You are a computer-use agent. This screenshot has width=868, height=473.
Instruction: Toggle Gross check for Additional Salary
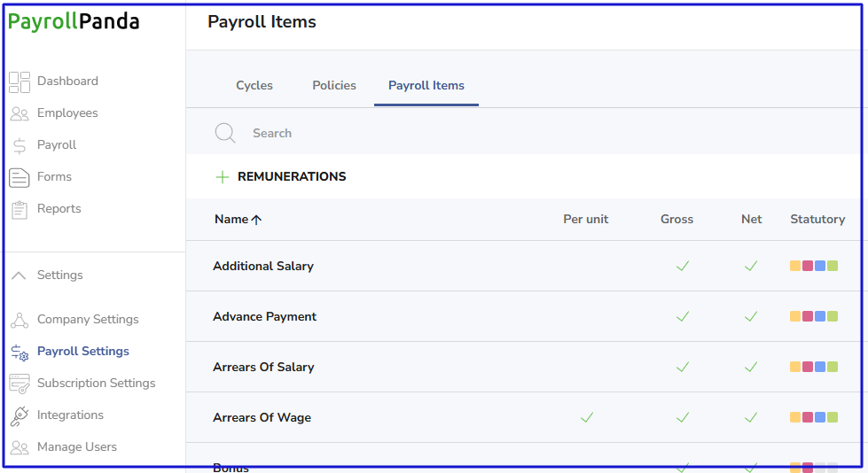click(682, 266)
